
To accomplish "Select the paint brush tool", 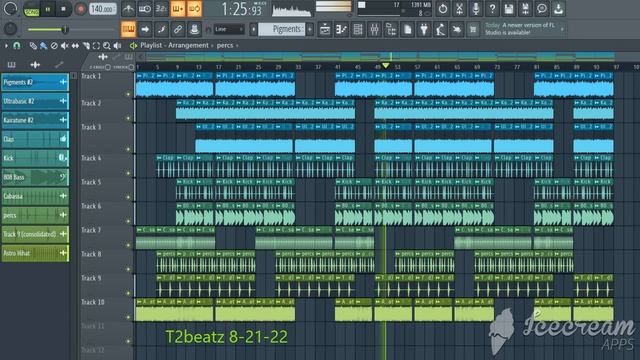I will click(43, 46).
